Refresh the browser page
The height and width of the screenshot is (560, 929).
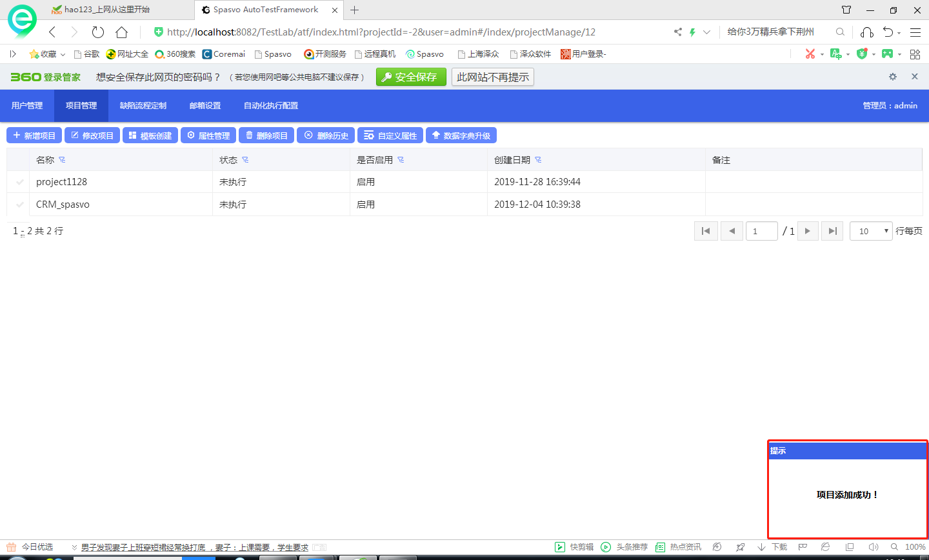click(98, 32)
